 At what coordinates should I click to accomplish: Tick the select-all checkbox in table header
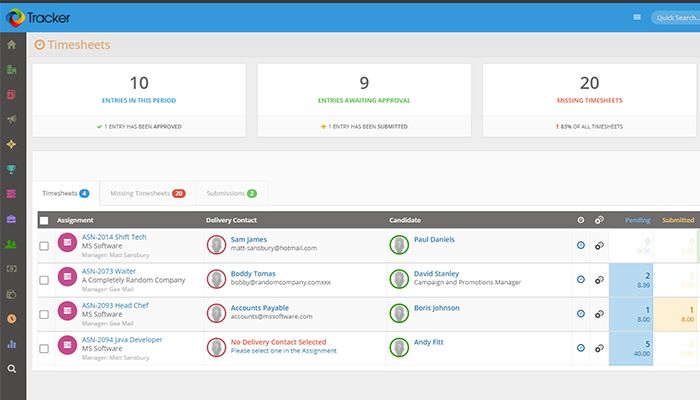pos(44,221)
